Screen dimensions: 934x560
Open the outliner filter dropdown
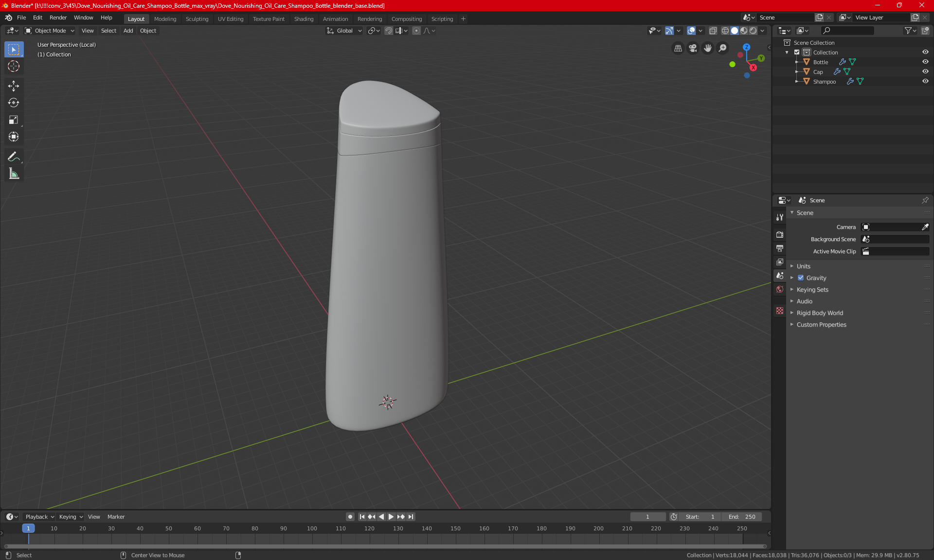pos(910,31)
